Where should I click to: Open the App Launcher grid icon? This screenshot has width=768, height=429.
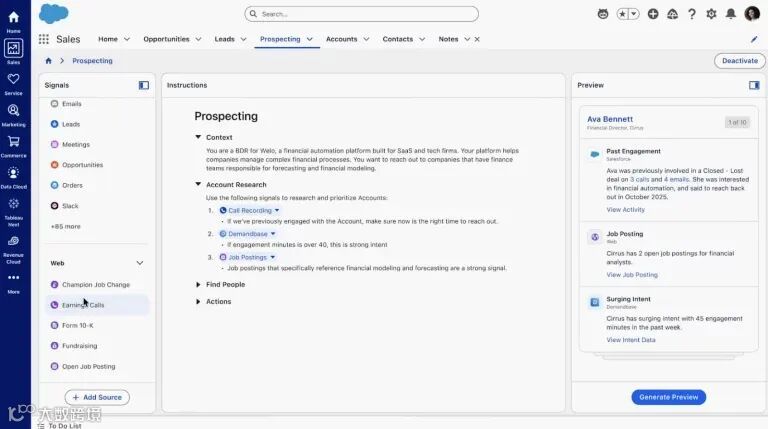click(44, 39)
